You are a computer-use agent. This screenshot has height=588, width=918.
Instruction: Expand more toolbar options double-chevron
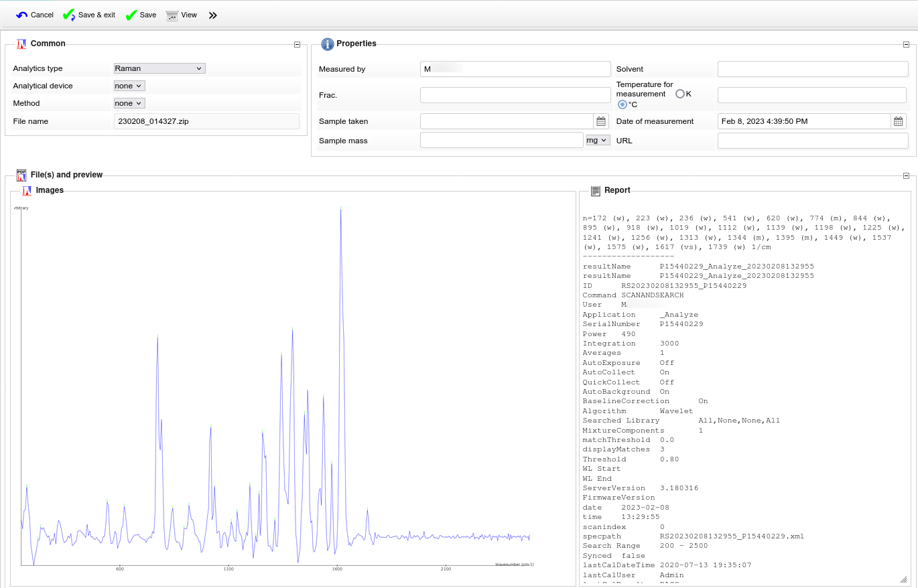[213, 15]
